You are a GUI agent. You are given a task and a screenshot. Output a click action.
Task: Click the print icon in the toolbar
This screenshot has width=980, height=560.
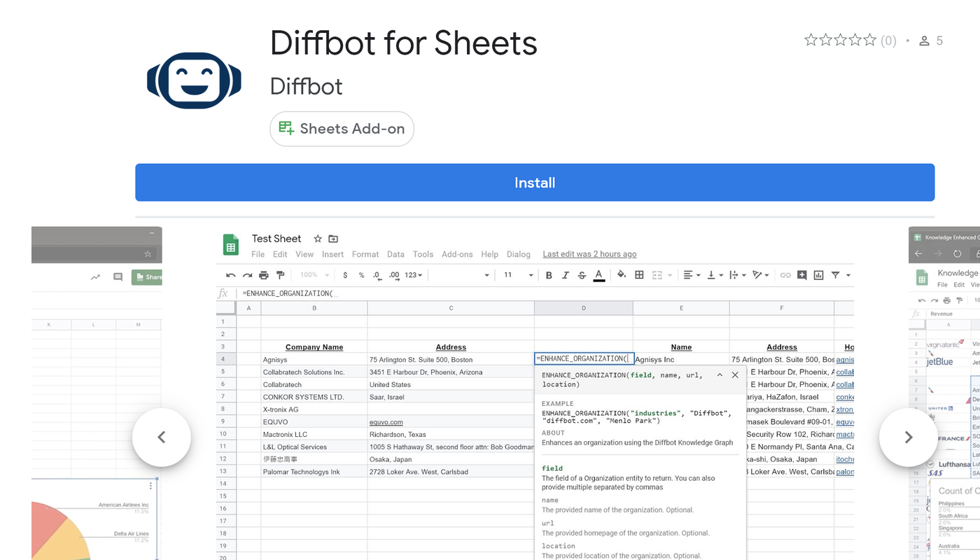click(x=264, y=275)
